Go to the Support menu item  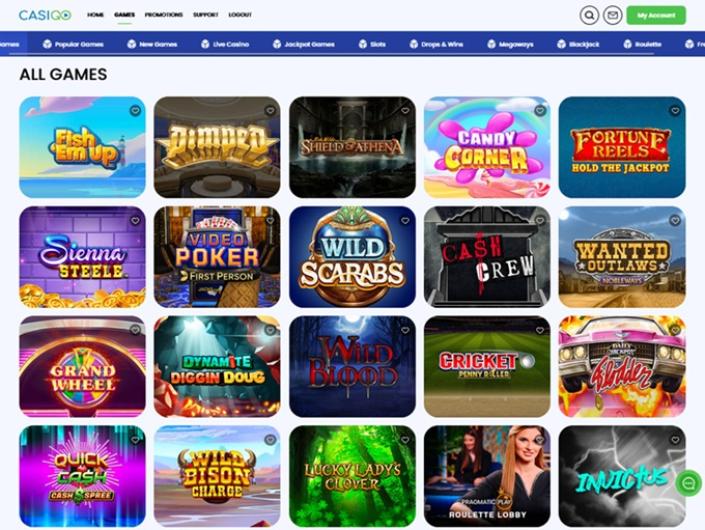(x=205, y=15)
